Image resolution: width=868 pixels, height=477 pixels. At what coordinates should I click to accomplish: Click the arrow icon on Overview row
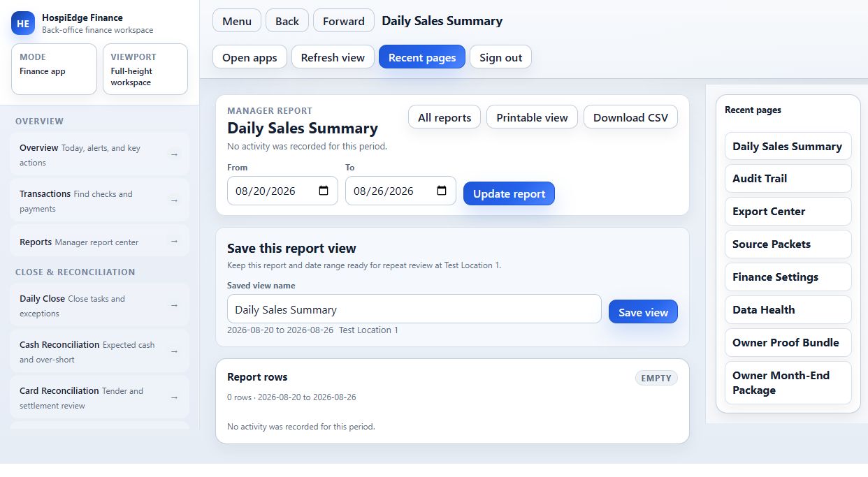point(174,155)
